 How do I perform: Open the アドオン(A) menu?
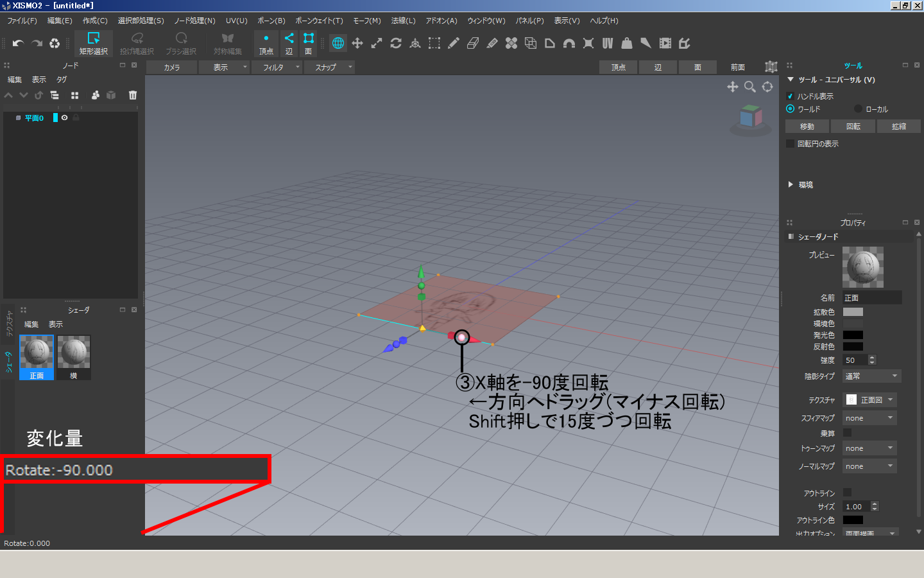click(x=441, y=21)
